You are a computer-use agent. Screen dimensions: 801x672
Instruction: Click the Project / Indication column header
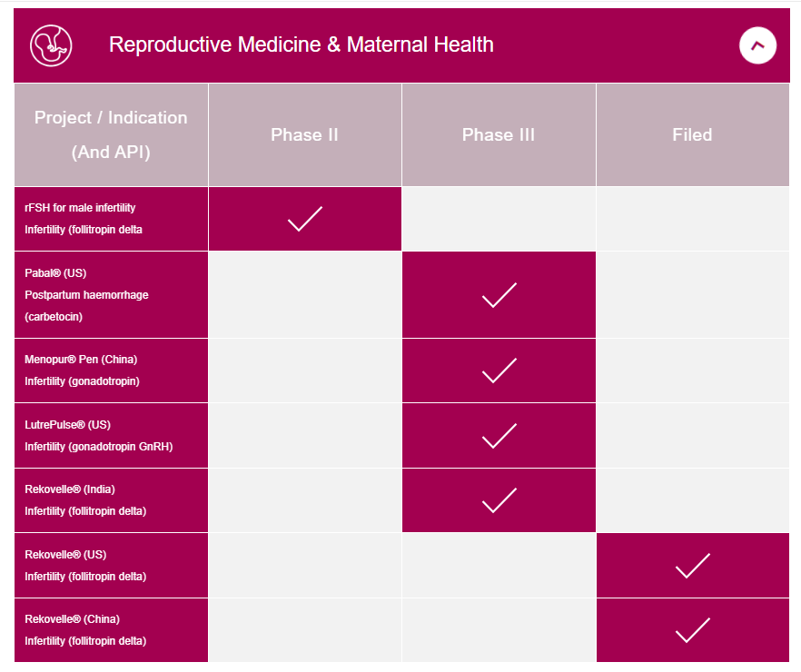point(111,135)
